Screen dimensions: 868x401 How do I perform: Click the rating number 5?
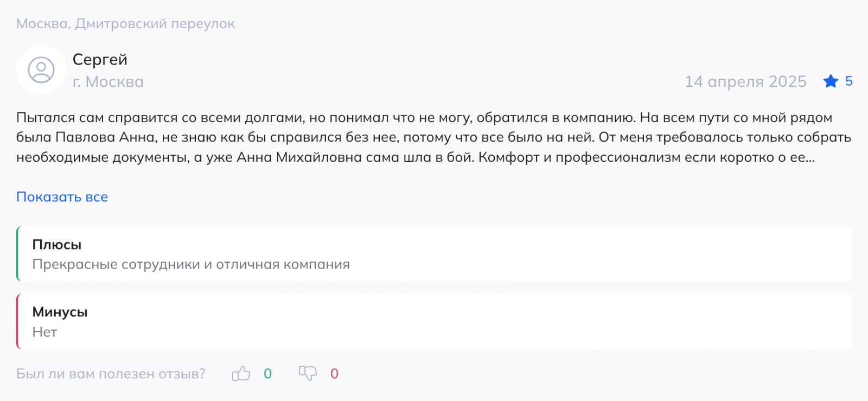848,81
